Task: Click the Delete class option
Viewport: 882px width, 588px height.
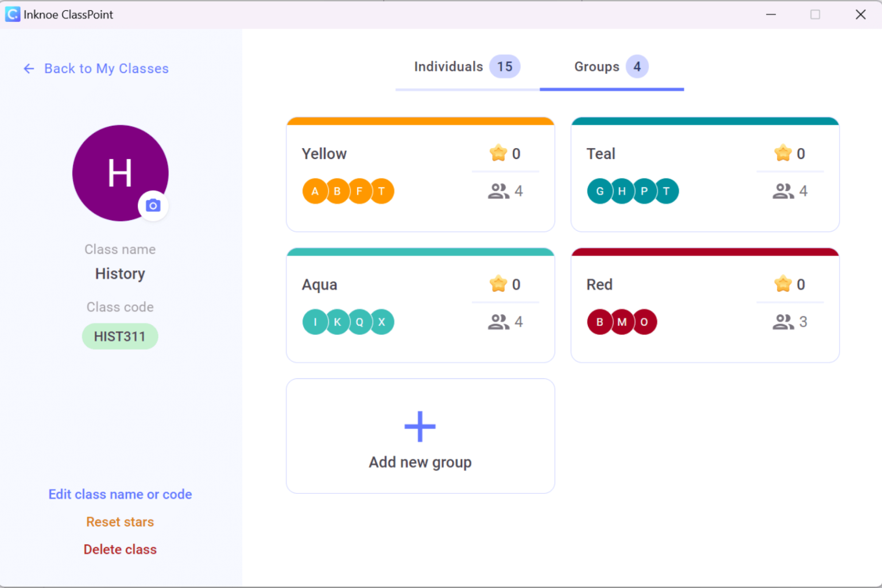Action: click(120, 549)
